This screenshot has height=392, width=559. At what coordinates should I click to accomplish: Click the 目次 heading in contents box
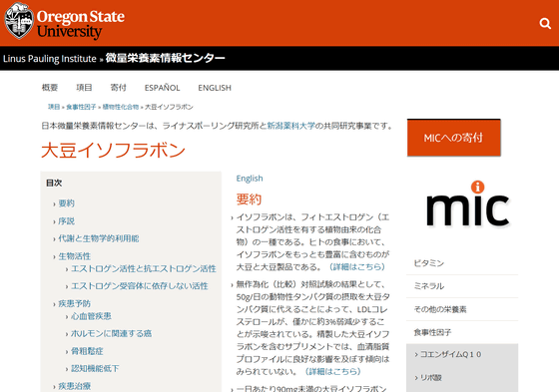54,184
